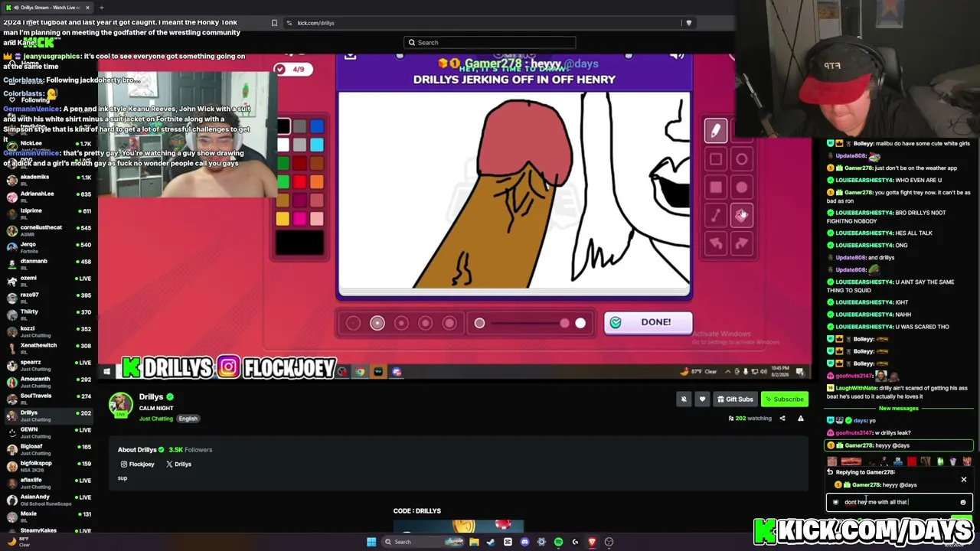Click the white drawing canvas
Screen dimensions: 980x551
pos(514,190)
